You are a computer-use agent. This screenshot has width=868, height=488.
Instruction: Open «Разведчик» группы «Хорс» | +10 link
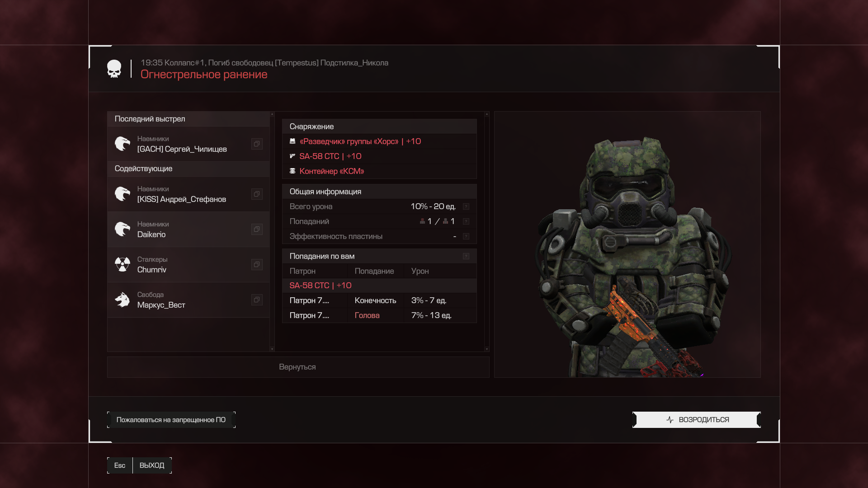360,141
